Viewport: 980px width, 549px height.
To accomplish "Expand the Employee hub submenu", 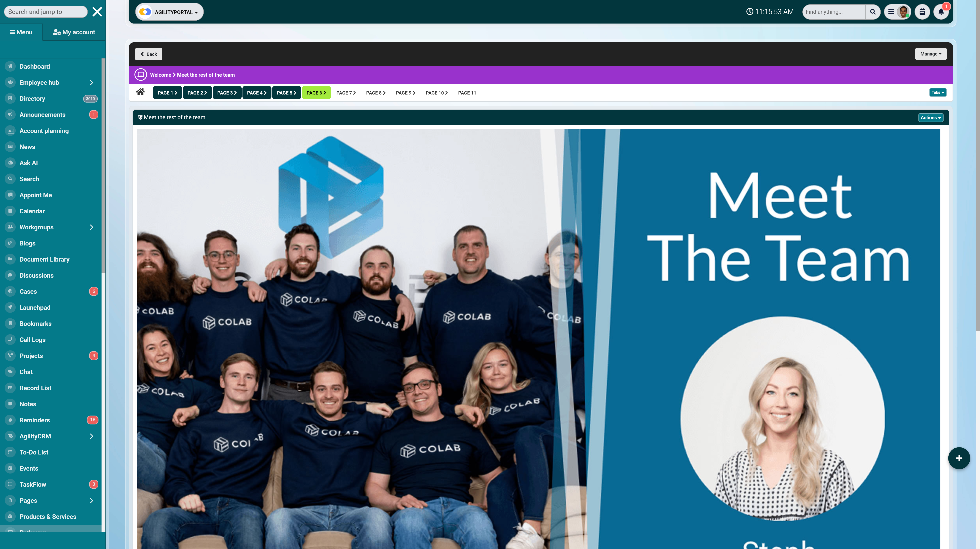I will 91,83.
